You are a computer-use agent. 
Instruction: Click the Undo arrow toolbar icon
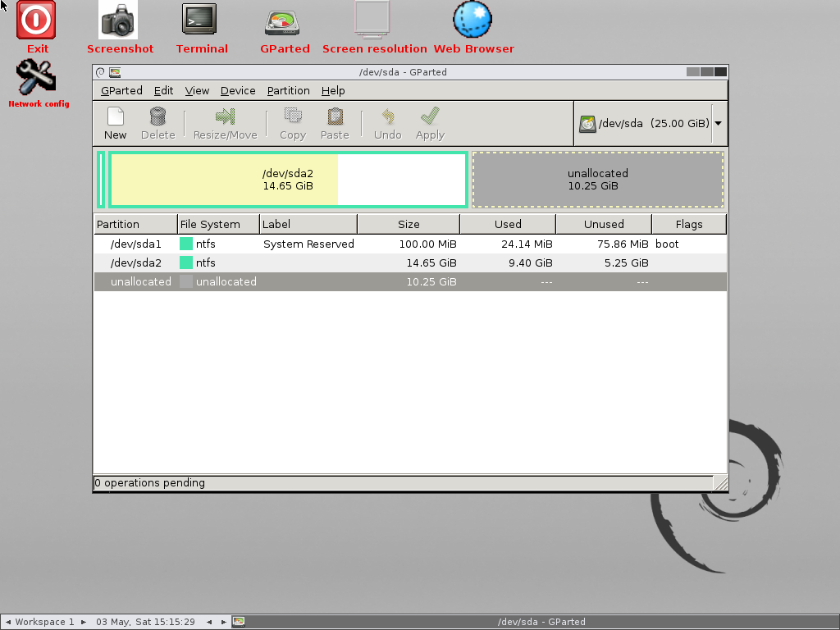click(388, 116)
